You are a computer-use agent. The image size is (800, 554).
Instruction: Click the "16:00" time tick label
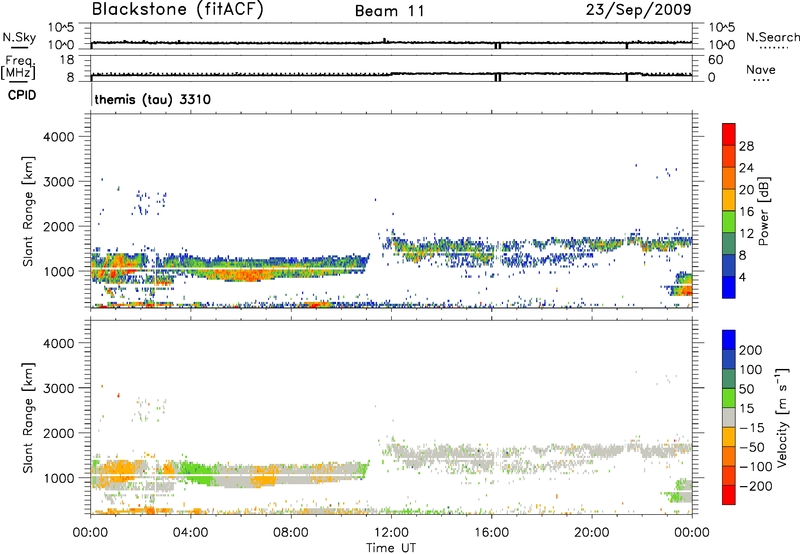tap(491, 533)
